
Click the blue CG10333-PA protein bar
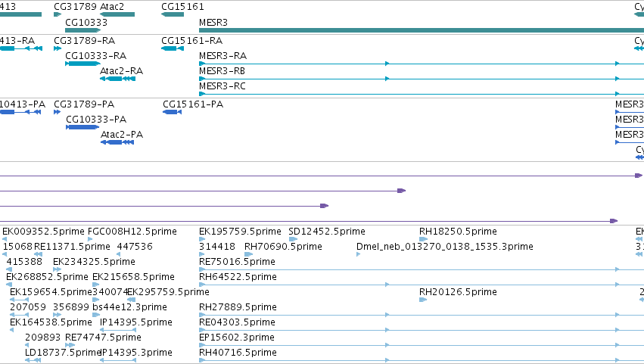point(82,127)
